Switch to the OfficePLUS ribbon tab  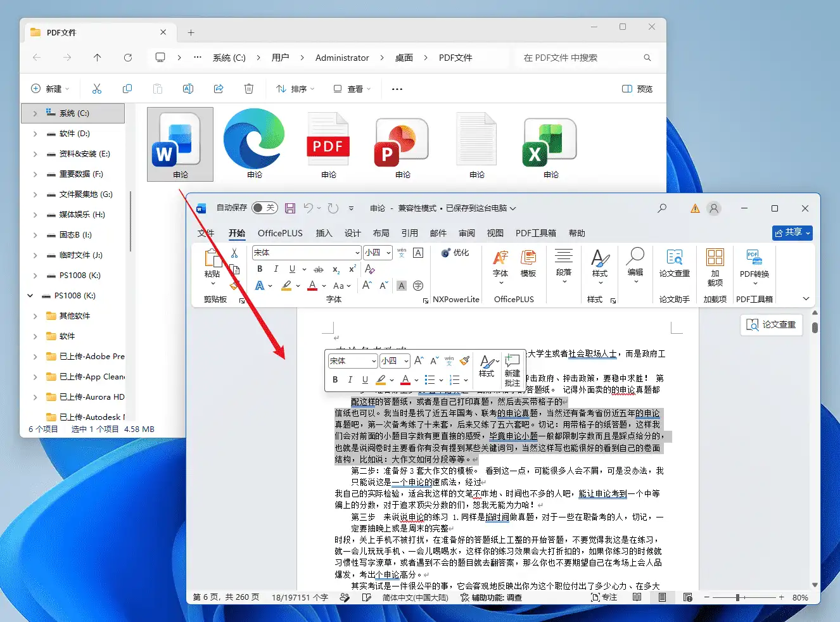280,233
